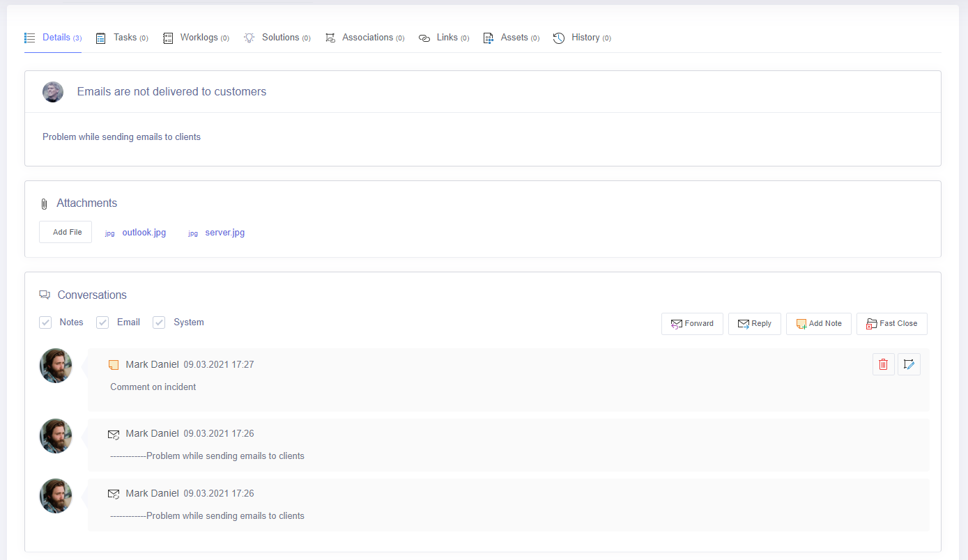Click the clock icon of the History tab
This screenshot has height=560, width=968.
pyautogui.click(x=559, y=38)
